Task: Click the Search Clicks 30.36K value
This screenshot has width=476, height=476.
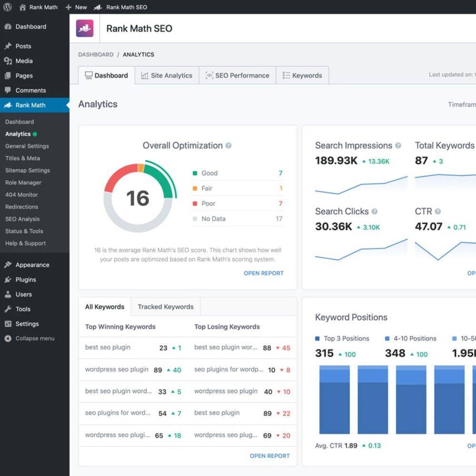Action: coord(334,227)
